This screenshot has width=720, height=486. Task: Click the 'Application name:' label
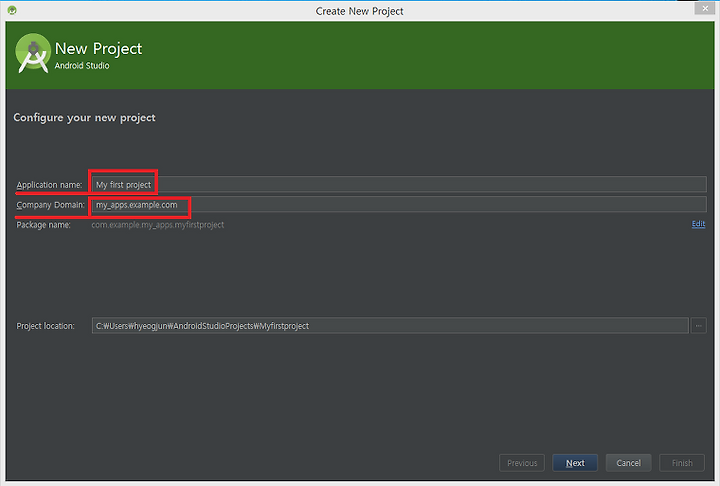(50, 185)
